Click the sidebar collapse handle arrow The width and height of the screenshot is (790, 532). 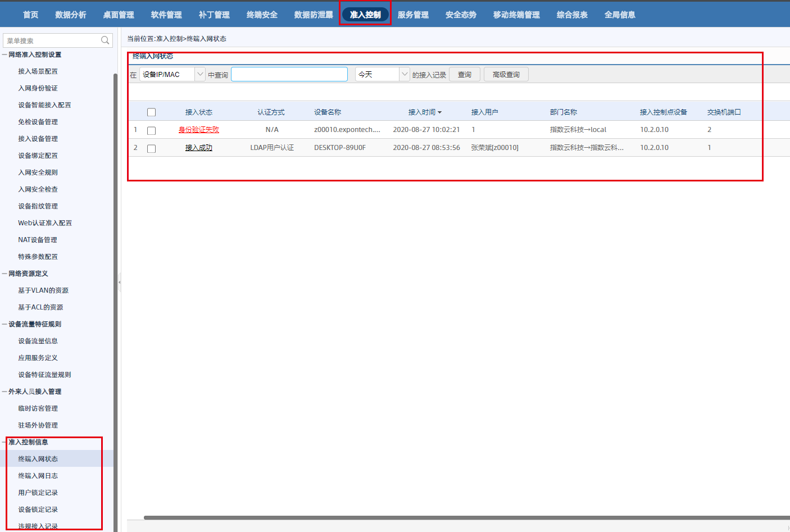pyautogui.click(x=119, y=283)
